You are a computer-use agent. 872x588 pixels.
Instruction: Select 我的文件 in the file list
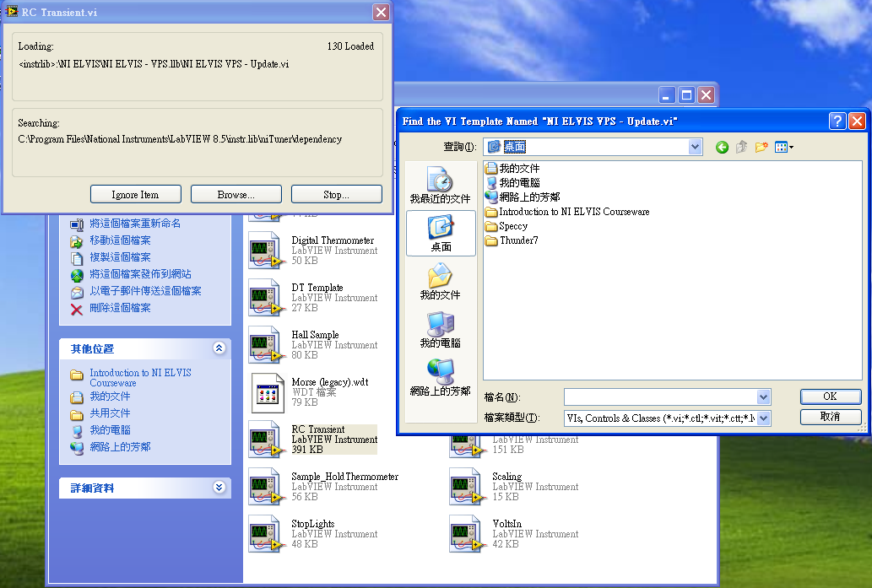[512, 168]
